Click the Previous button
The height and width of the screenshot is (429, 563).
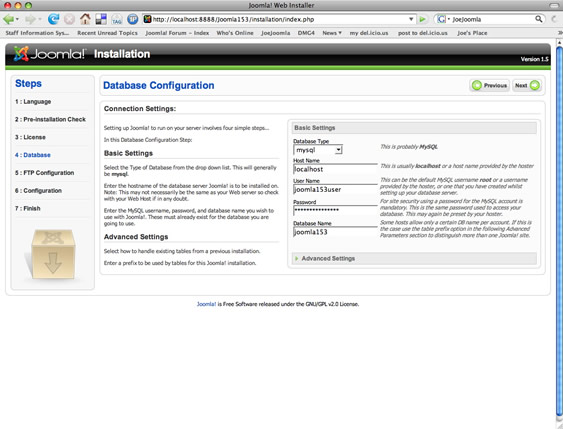(489, 85)
